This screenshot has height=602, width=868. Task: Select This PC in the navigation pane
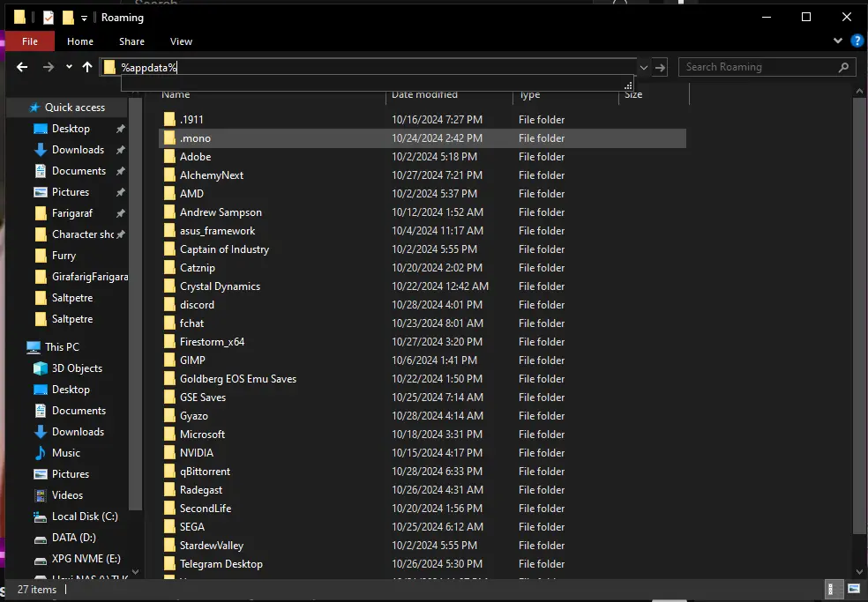(x=62, y=347)
